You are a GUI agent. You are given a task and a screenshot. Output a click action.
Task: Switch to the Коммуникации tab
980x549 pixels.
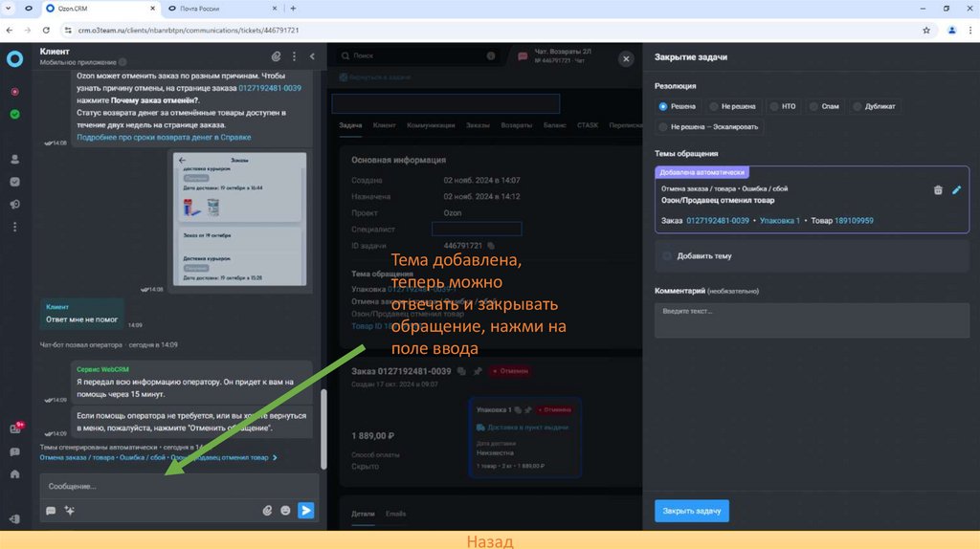pos(431,125)
